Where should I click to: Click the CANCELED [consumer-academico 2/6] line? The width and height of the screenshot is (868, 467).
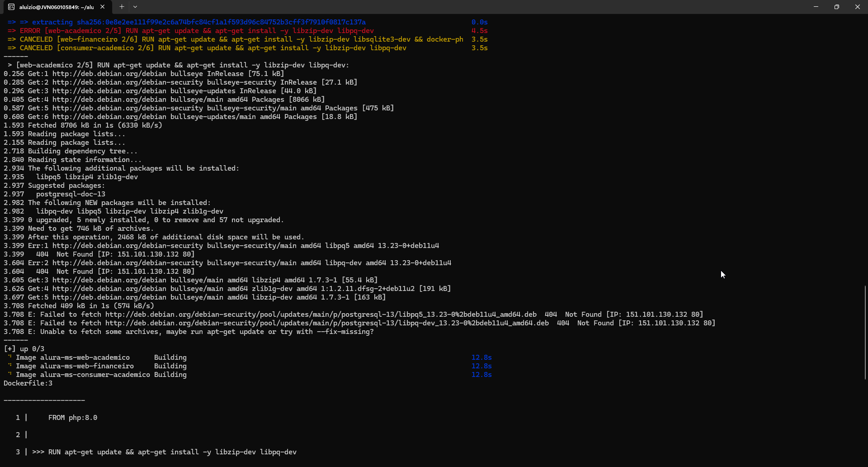(x=207, y=48)
